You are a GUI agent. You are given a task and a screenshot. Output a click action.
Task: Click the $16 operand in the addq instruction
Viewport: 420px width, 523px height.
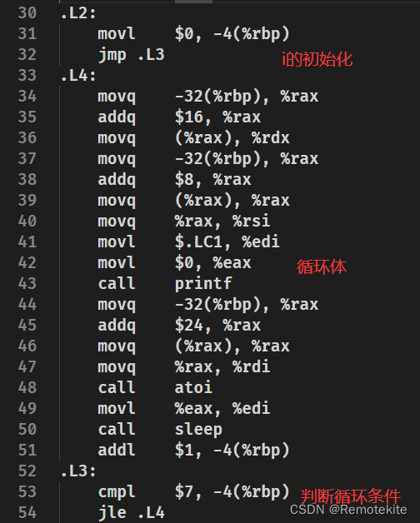pyautogui.click(x=189, y=117)
